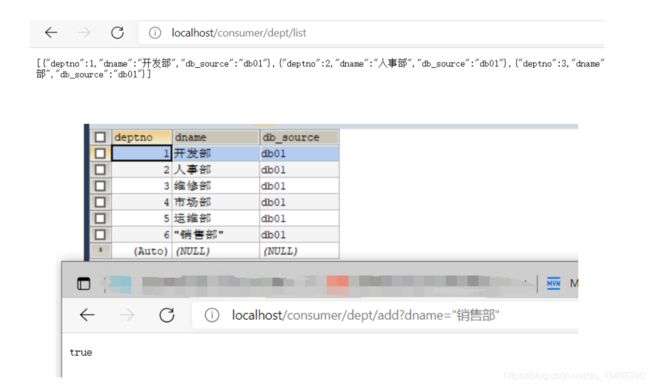Click the 'true' response text

tap(81, 352)
